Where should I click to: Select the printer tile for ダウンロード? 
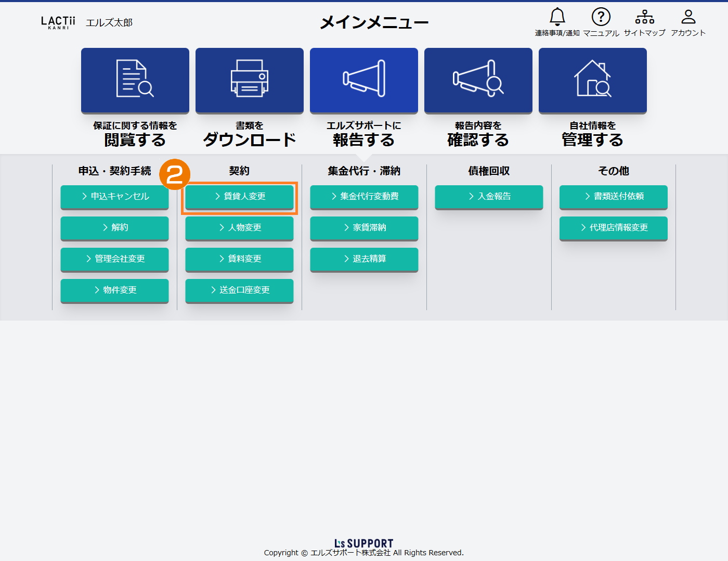coord(250,80)
